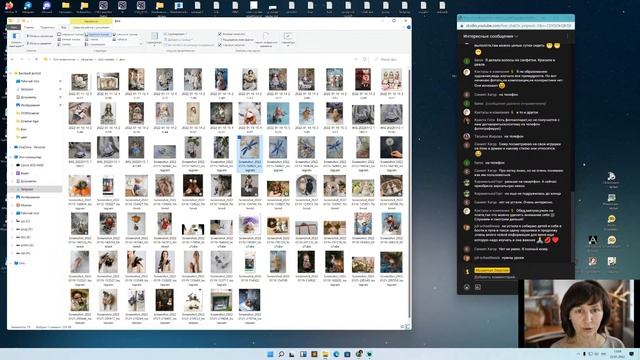Collapse the This PC tree node
This screenshot has width=640, height=360.
tap(11, 157)
